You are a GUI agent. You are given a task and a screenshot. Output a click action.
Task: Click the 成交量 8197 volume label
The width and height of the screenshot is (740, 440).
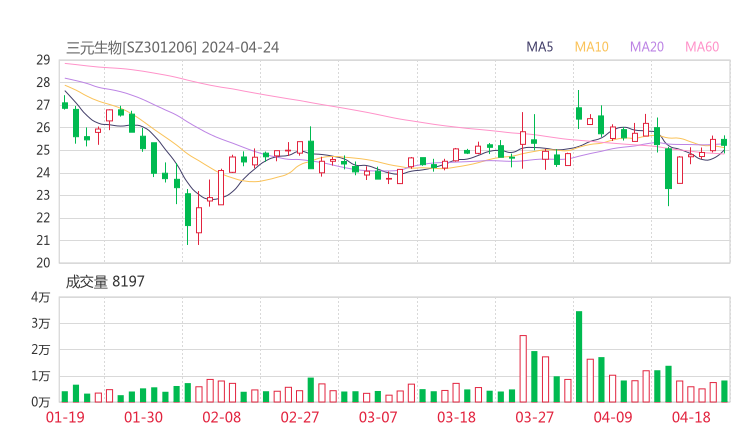(x=105, y=282)
